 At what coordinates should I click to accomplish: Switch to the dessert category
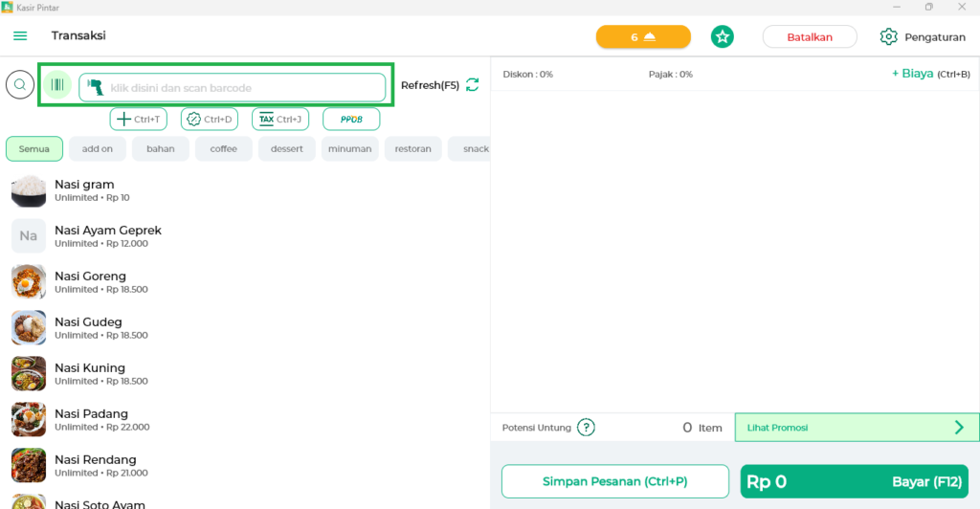pyautogui.click(x=287, y=149)
